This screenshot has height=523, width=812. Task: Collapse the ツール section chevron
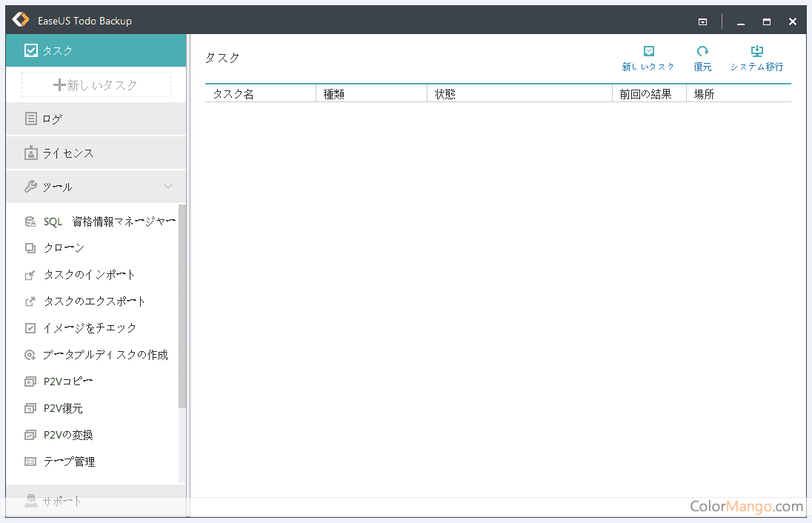click(168, 187)
